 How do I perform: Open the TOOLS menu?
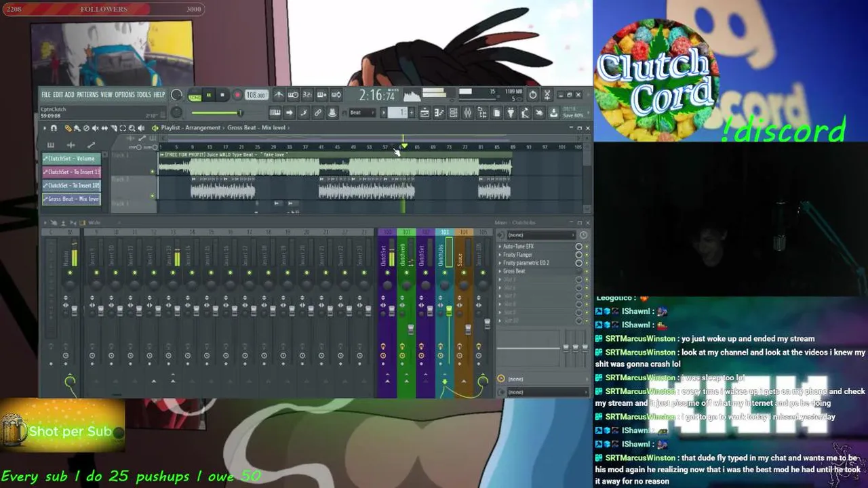(x=144, y=95)
